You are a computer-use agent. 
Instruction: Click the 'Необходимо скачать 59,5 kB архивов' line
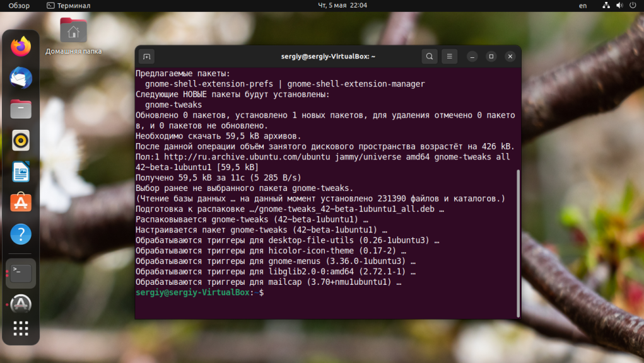click(218, 136)
